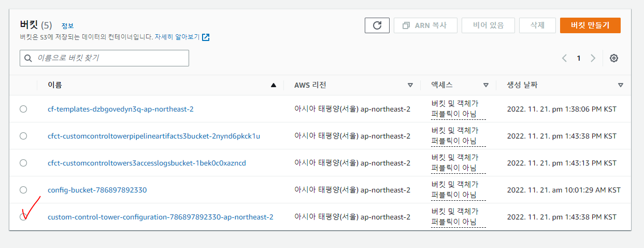Screen dimensions: 644x248
Task: Sort by 생성 날짜 column arrow
Action: 621,85
